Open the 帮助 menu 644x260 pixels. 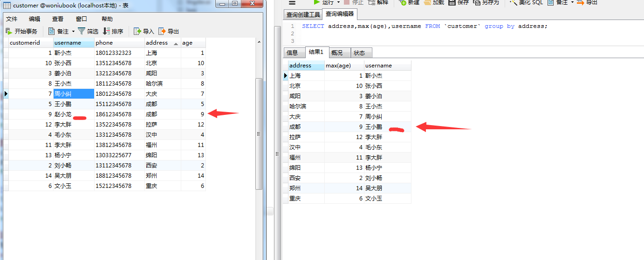[x=107, y=19]
